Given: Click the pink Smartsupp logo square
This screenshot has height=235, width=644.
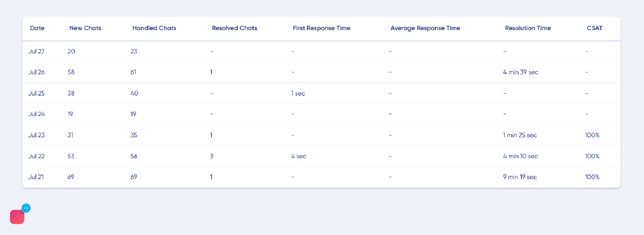Looking at the screenshot, I should tap(17, 216).
